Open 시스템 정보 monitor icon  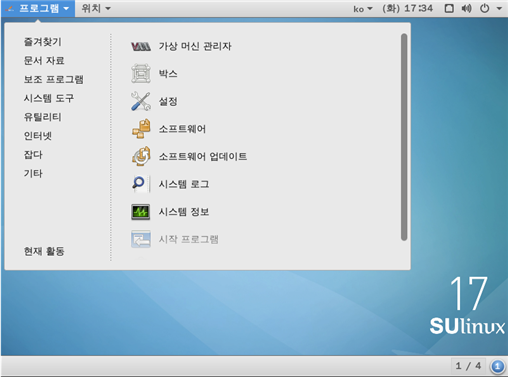141,212
